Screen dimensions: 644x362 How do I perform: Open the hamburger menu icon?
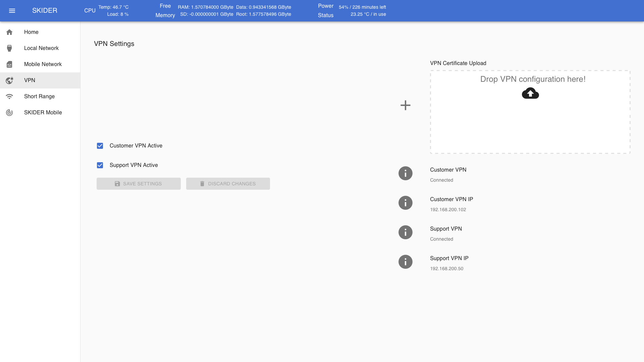coord(12,11)
